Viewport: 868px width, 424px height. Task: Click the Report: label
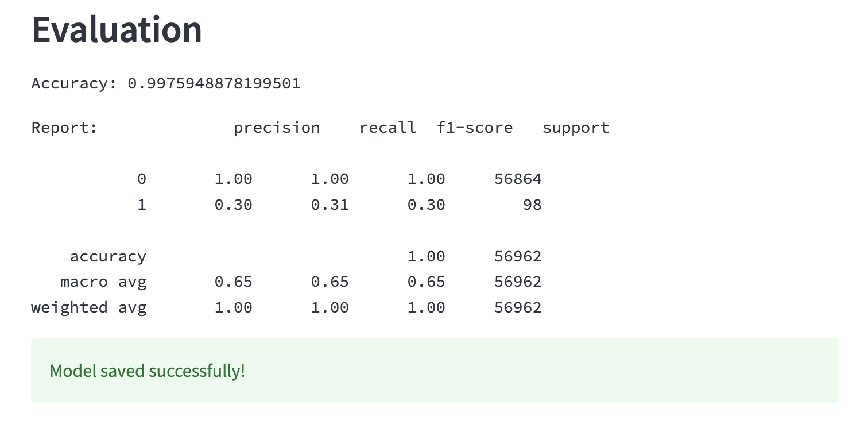[65, 128]
